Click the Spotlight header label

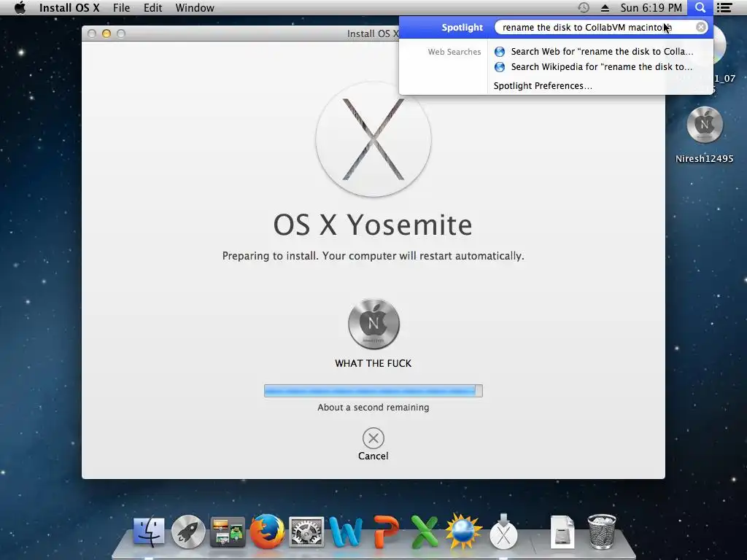coord(462,27)
